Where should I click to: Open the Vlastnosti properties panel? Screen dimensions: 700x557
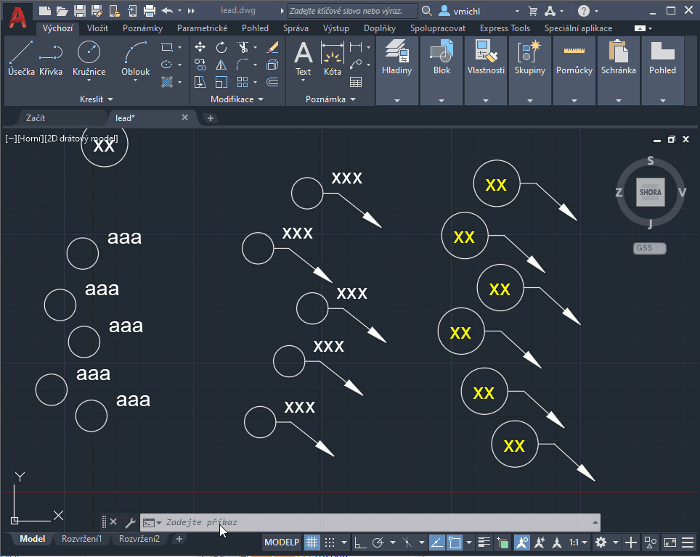[486, 57]
